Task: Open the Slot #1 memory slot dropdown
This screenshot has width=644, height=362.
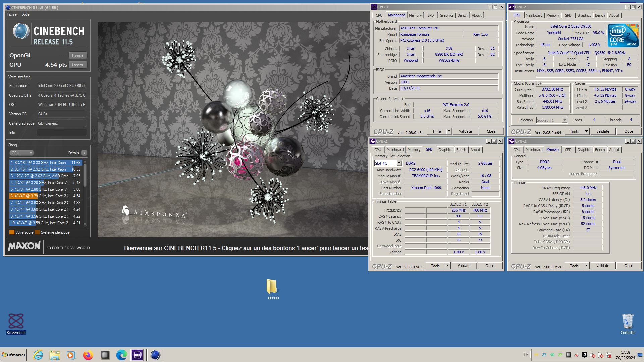Action: pos(399,163)
